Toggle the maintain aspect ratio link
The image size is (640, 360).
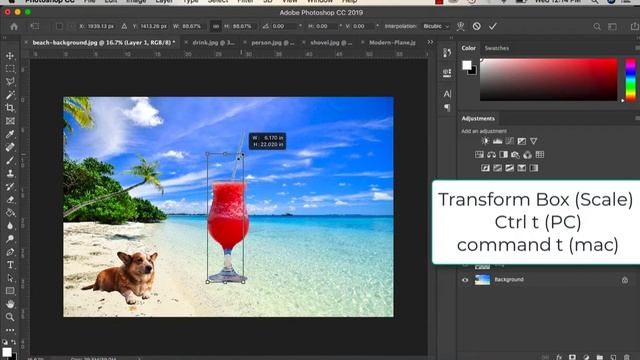coord(216,26)
